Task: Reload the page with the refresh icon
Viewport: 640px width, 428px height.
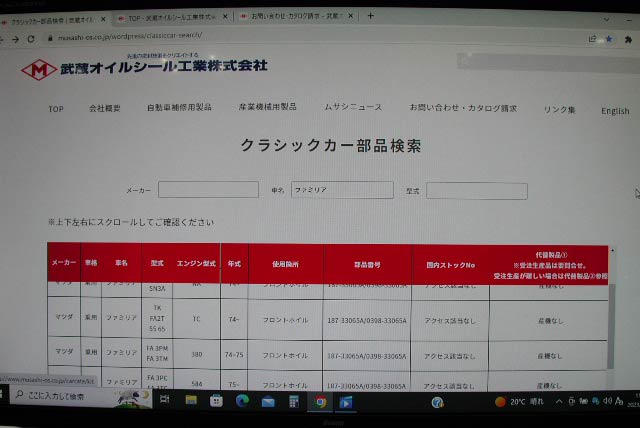Action: [31, 39]
